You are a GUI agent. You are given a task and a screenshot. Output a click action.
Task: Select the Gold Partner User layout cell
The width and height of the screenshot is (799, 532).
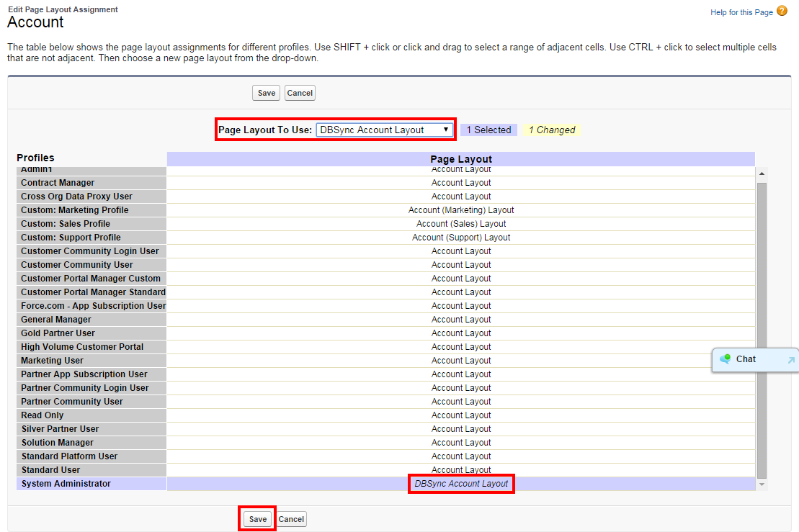461,333
